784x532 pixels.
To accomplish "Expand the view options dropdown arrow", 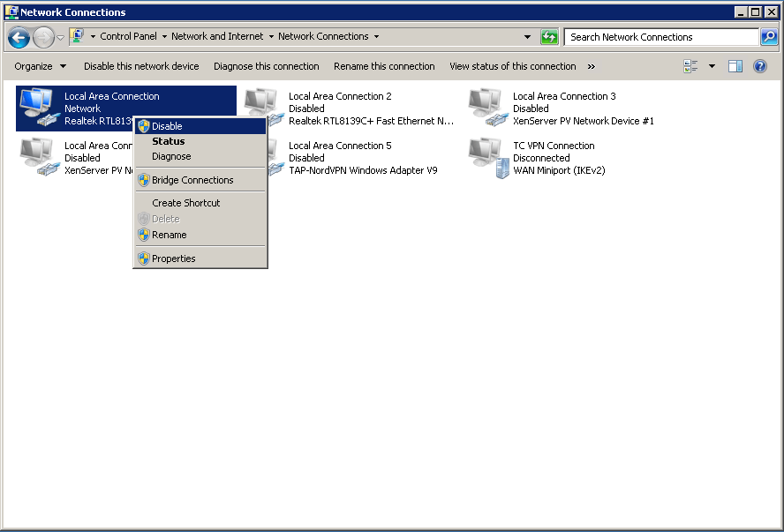I will tap(712, 66).
